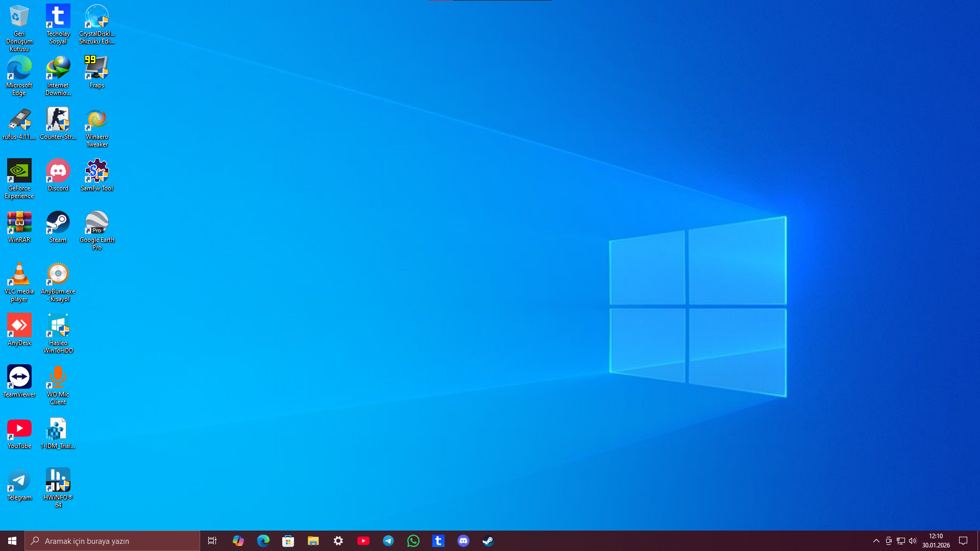
Task: Select the WinRAR desktop icon
Action: (x=19, y=227)
